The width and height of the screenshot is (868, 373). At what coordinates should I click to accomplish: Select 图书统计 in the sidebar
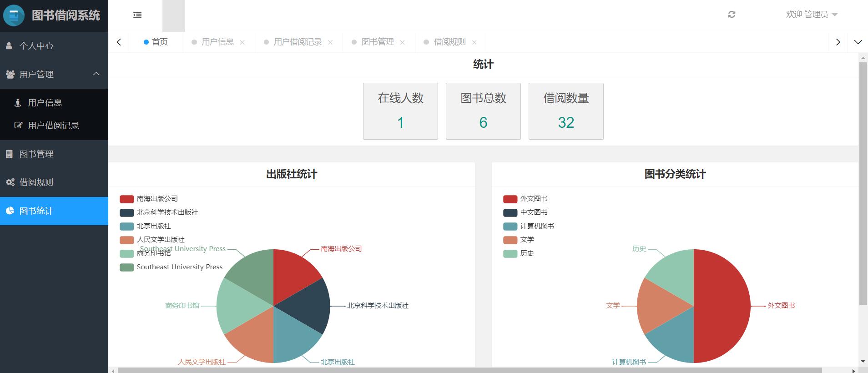tap(54, 211)
